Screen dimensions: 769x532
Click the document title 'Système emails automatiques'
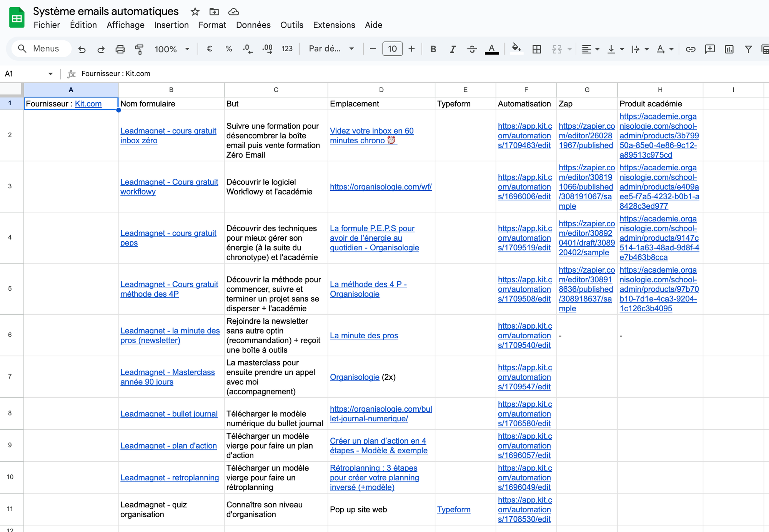(106, 11)
